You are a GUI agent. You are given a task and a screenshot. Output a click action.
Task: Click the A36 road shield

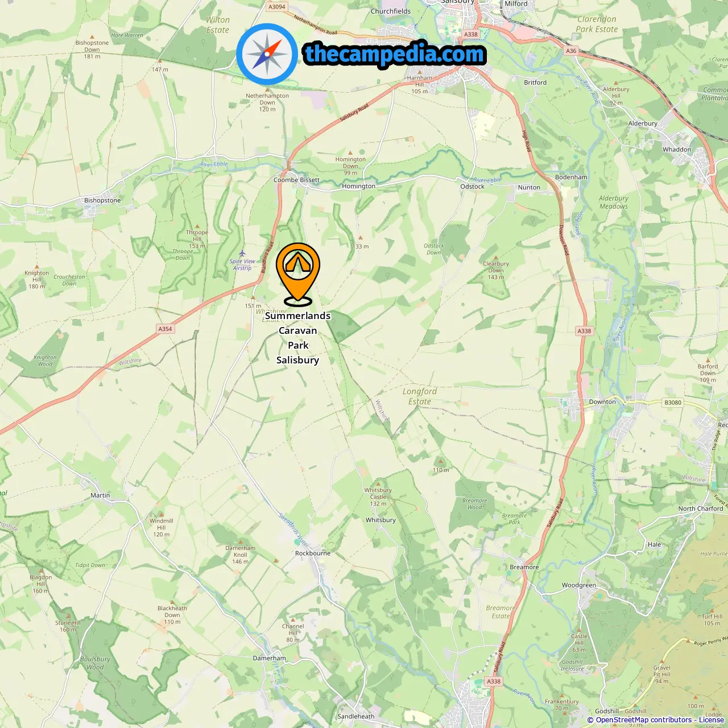click(571, 51)
